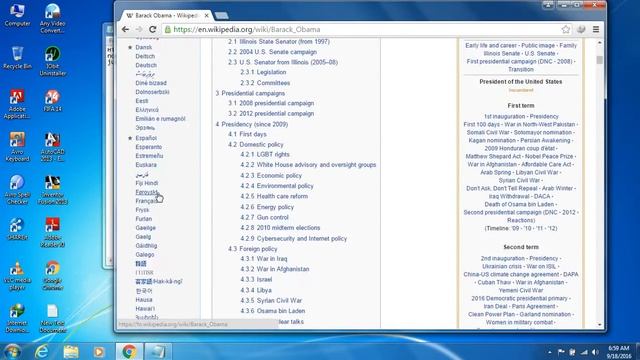This screenshot has height=360, width=640.
Task: Click the address bar URL
Action: pos(247,29)
